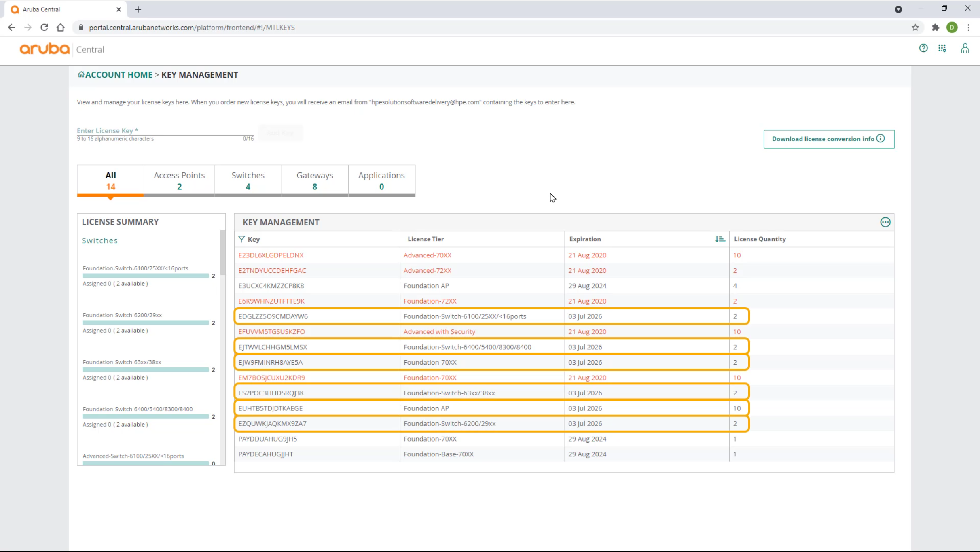Screen dimensions: 980x552
Task: Reload the page with the refresh icon
Action: click(44, 27)
